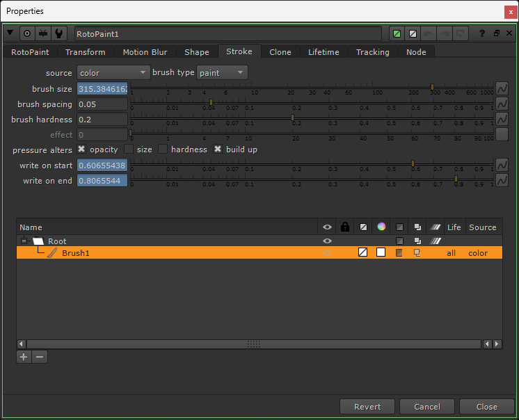The height and width of the screenshot is (420, 519).
Task: Click Brush1 invert icon
Action: click(399, 253)
